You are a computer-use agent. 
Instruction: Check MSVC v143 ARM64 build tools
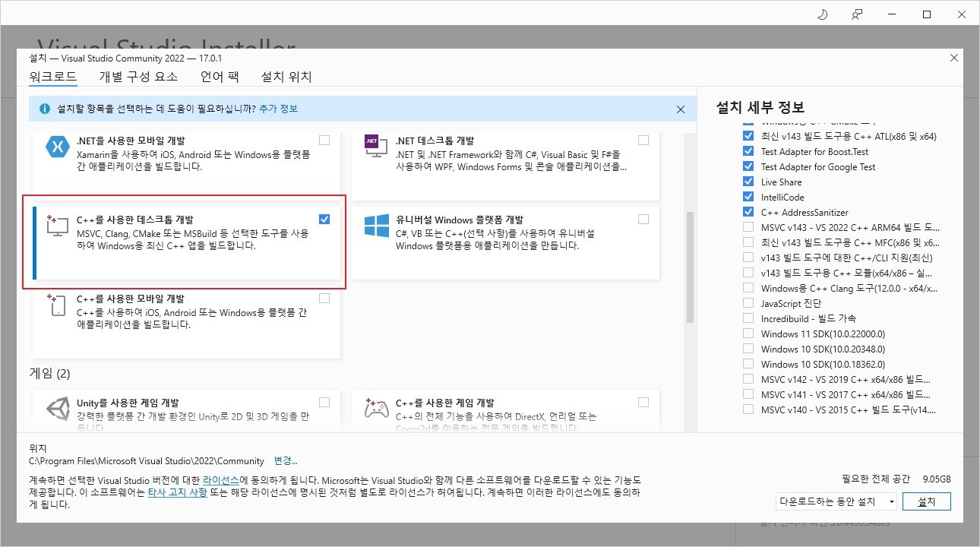coord(748,227)
